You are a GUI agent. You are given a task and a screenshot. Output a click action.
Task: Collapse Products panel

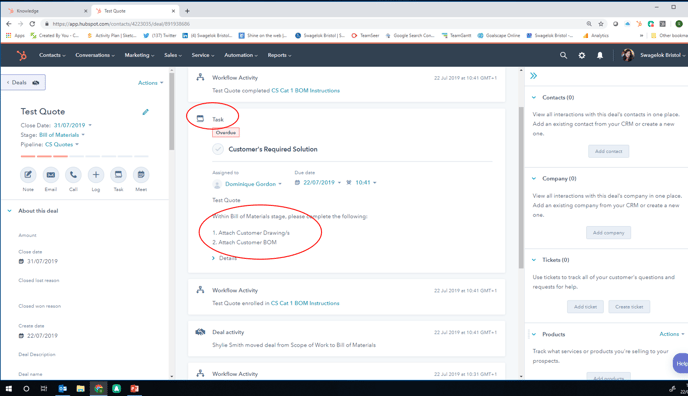tap(534, 334)
